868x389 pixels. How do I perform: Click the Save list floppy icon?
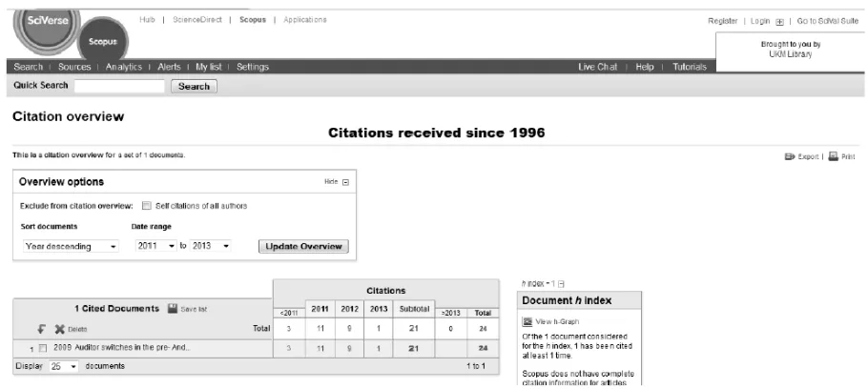pyautogui.click(x=172, y=309)
